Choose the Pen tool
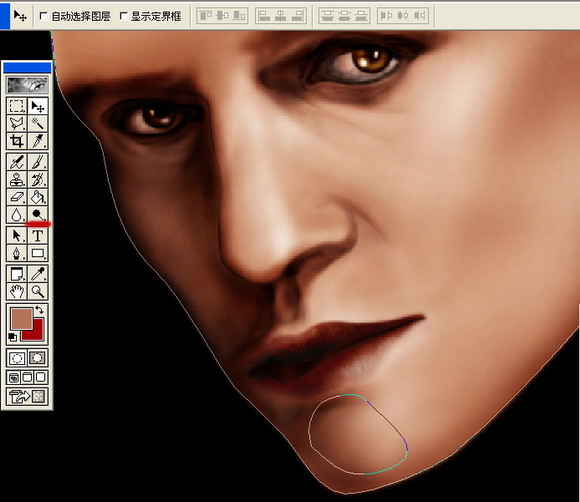580x502 pixels. (x=17, y=253)
